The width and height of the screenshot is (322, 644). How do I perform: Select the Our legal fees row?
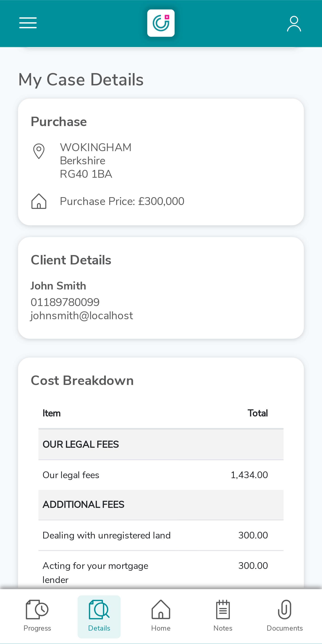(161, 475)
